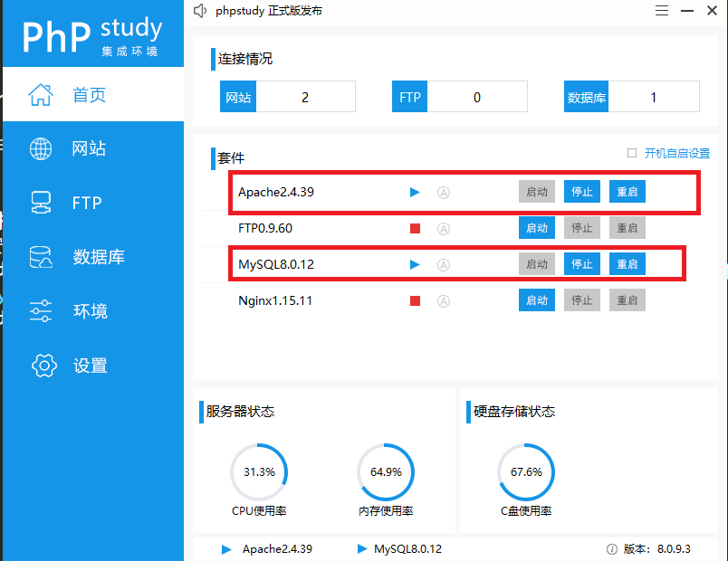Go to the 首页 sidebar tab
This screenshot has height=561, width=728.
(93, 94)
